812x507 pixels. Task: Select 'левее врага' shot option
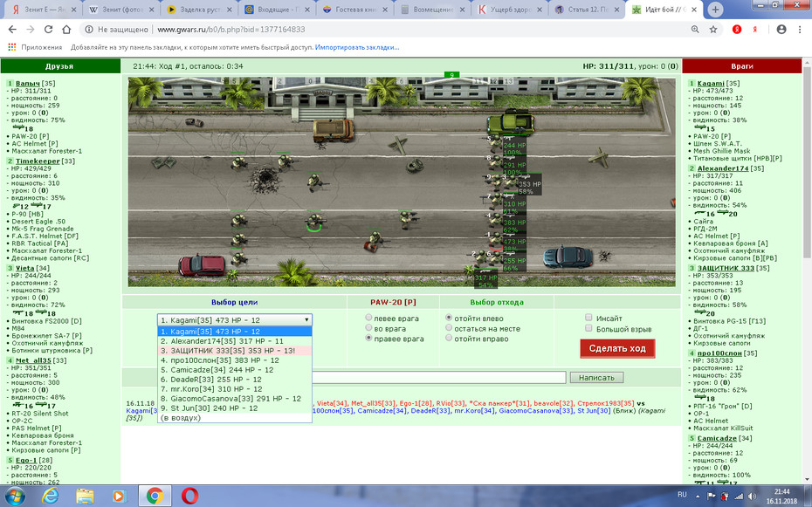tap(368, 318)
